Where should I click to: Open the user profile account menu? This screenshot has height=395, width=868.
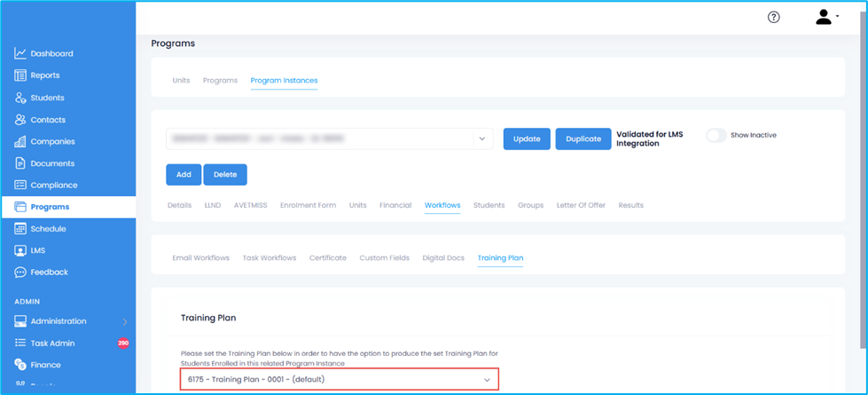[826, 17]
